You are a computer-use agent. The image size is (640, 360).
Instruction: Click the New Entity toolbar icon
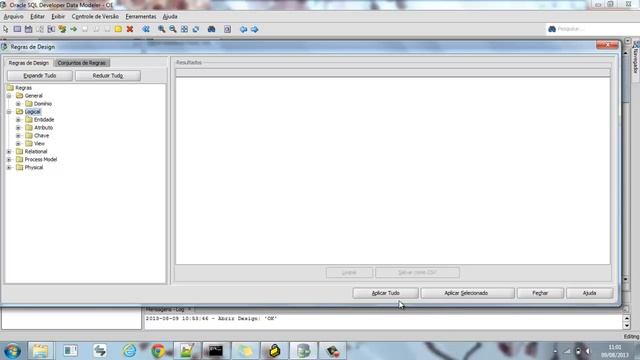click(17, 29)
